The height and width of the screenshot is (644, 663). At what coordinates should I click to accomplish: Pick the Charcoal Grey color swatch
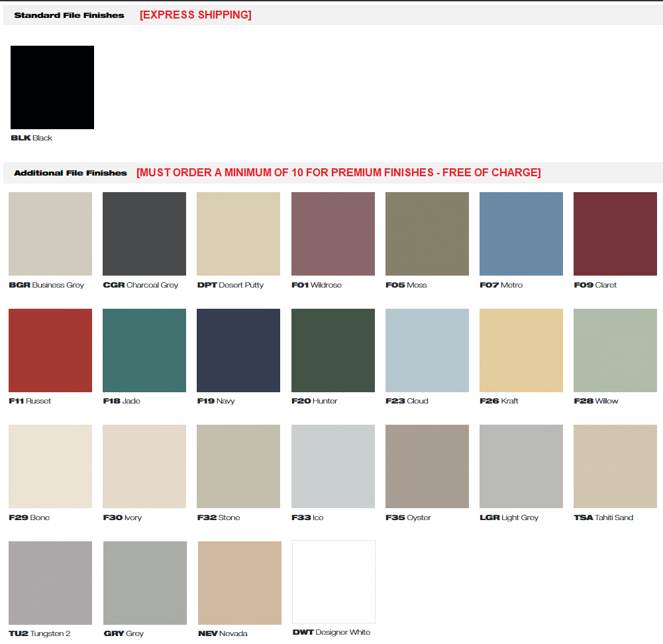[144, 234]
